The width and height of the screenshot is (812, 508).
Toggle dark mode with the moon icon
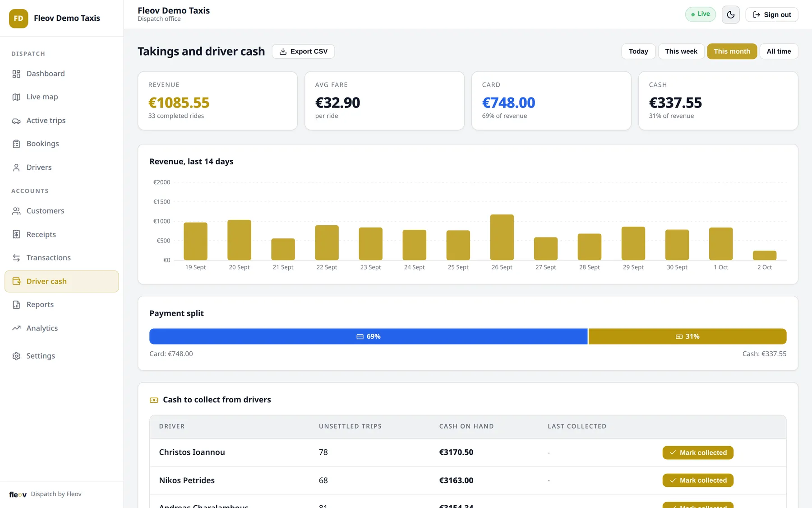(x=731, y=15)
